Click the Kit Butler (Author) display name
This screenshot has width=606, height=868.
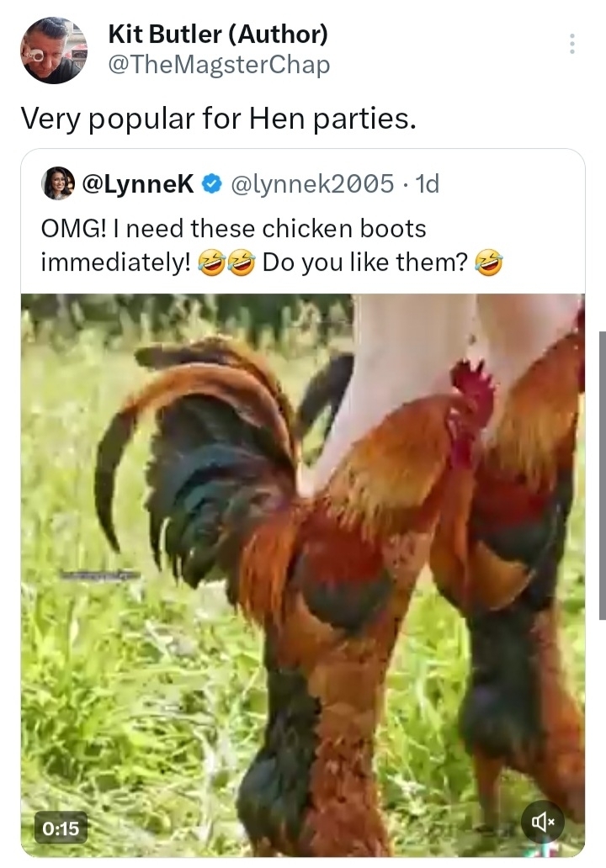(218, 34)
